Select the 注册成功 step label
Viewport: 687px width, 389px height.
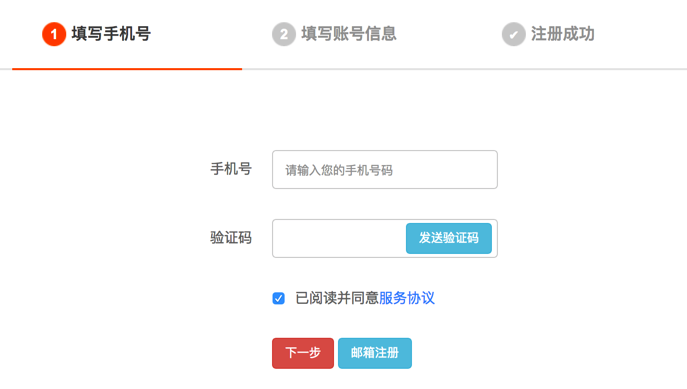(x=563, y=34)
